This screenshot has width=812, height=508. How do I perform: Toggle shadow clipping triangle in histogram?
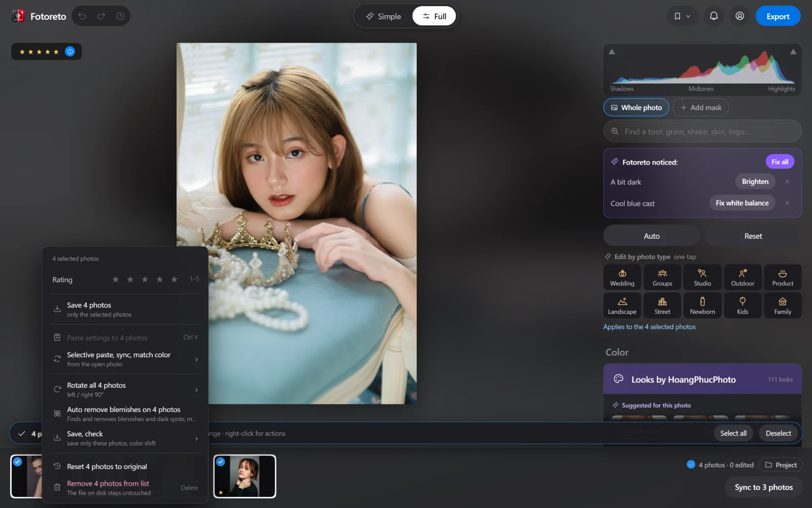[612, 52]
